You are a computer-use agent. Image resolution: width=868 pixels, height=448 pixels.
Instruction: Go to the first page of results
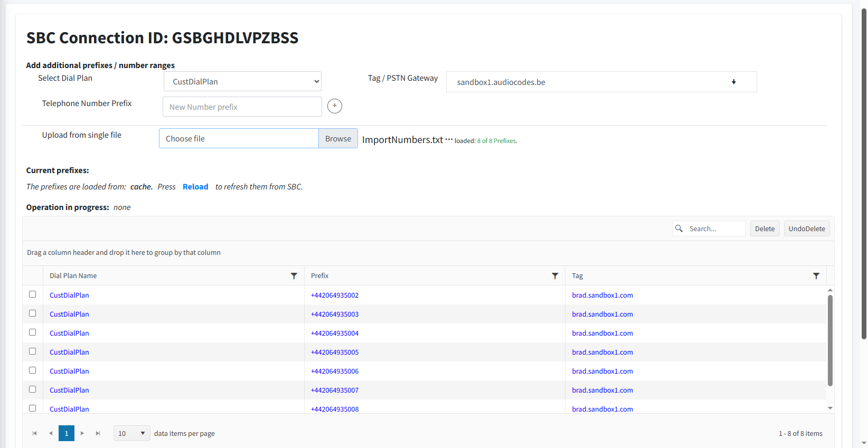coord(35,433)
